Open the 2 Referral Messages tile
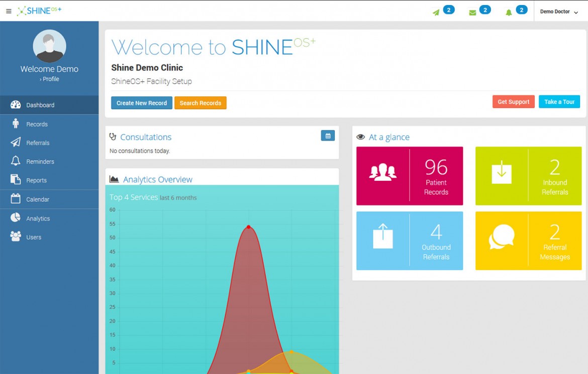This screenshot has height=374, width=588. coord(528,240)
